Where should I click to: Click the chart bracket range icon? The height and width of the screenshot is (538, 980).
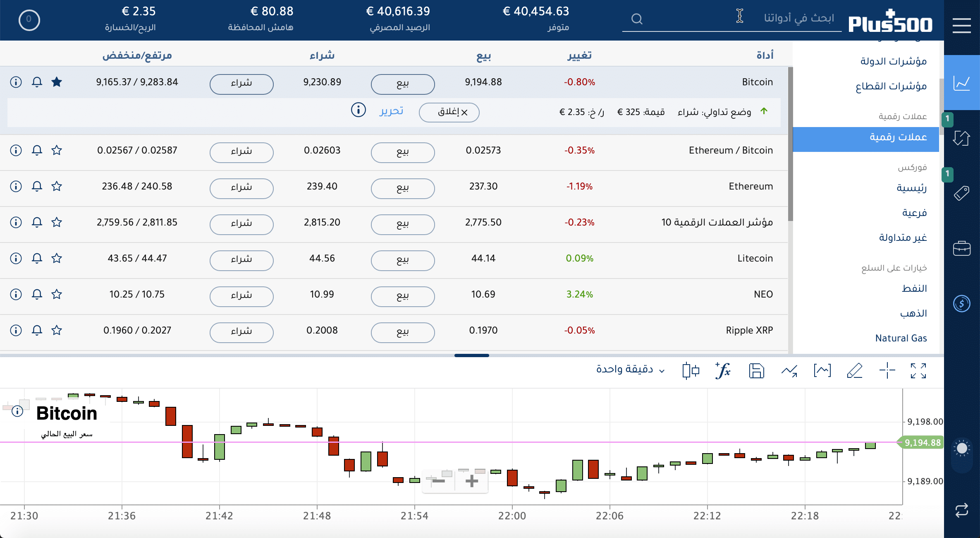point(822,370)
